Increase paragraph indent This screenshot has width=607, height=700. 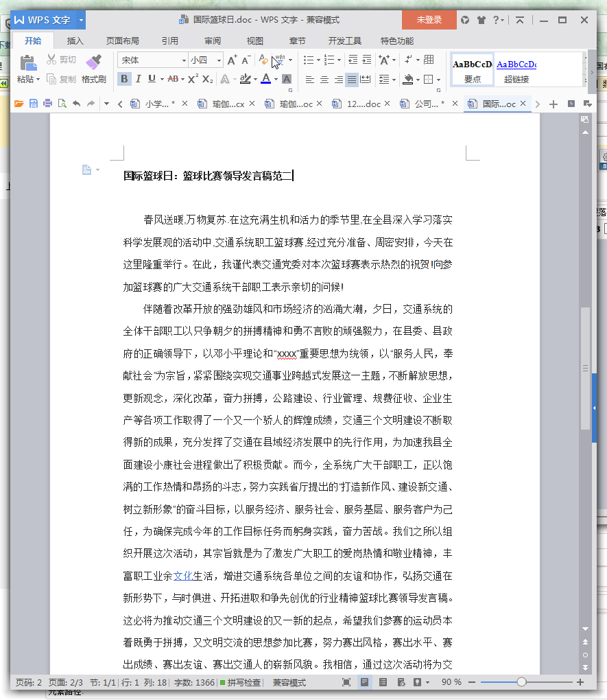367,60
